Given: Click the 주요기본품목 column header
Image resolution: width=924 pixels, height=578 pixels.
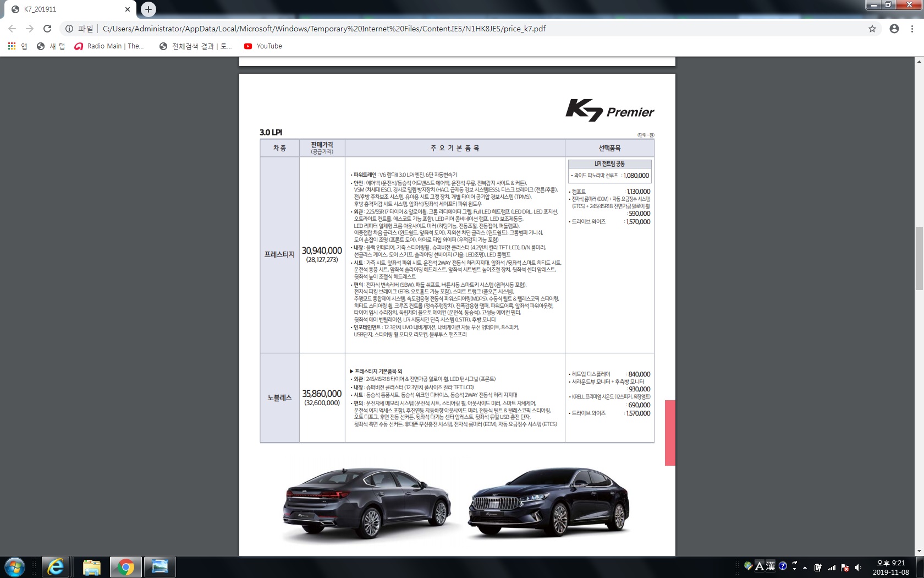Looking at the screenshot, I should pyautogui.click(x=455, y=148).
